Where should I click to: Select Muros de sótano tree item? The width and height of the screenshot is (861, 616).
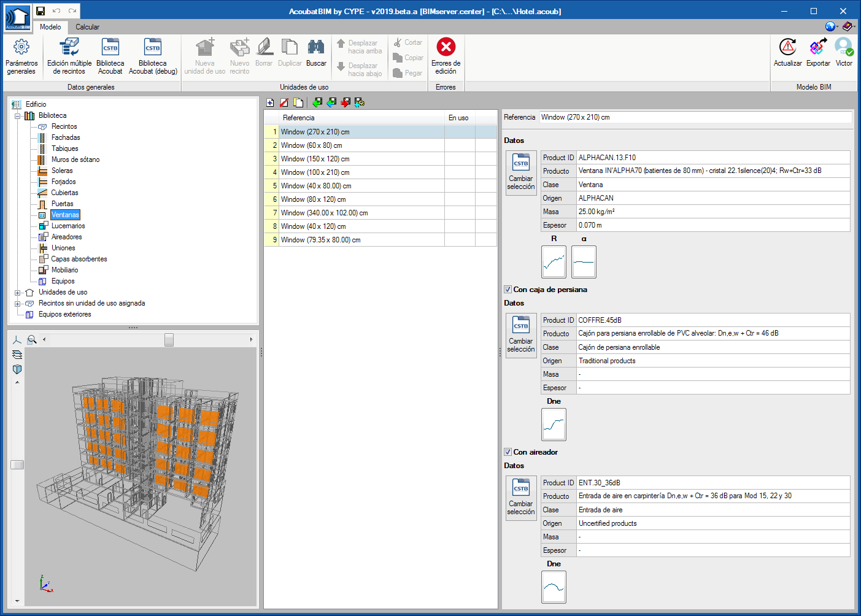[x=75, y=160]
